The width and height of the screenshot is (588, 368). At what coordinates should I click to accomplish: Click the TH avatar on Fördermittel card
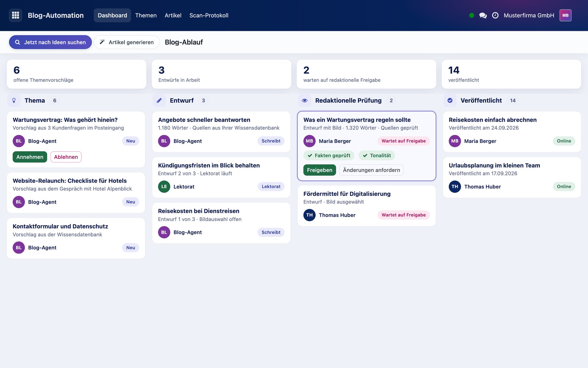click(309, 215)
